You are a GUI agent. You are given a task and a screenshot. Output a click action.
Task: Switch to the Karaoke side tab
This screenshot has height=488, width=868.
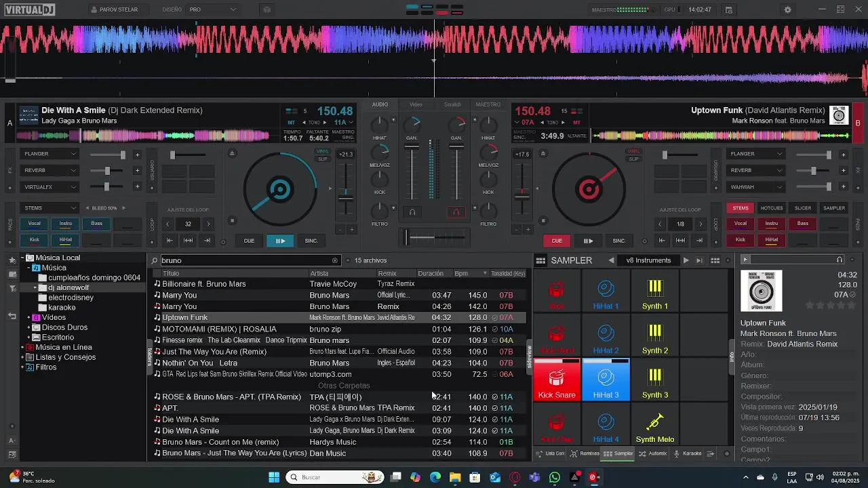click(688, 453)
